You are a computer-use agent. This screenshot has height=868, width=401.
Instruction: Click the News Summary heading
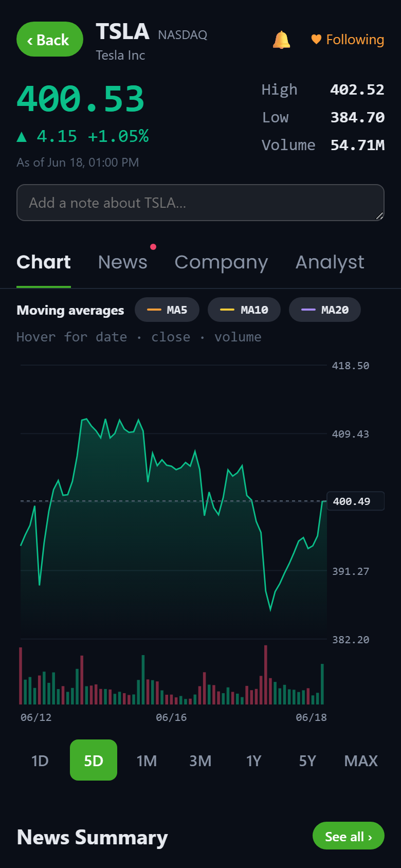click(x=93, y=837)
